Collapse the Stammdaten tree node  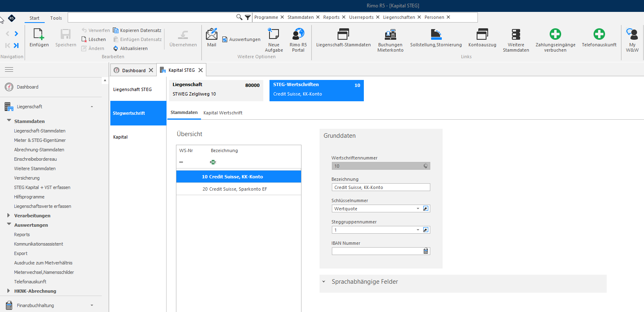pyautogui.click(x=9, y=121)
